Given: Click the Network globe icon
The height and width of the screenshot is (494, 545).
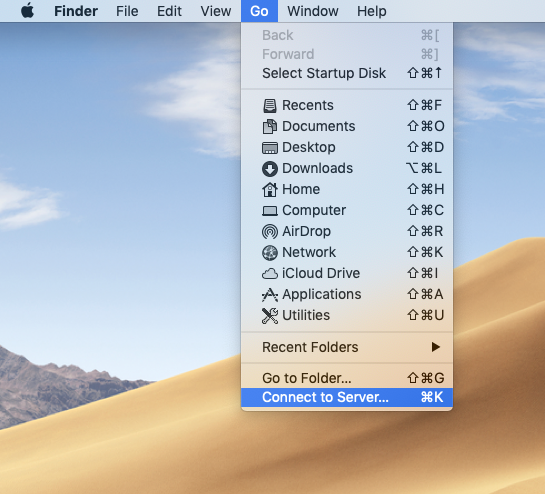Looking at the screenshot, I should coord(270,253).
